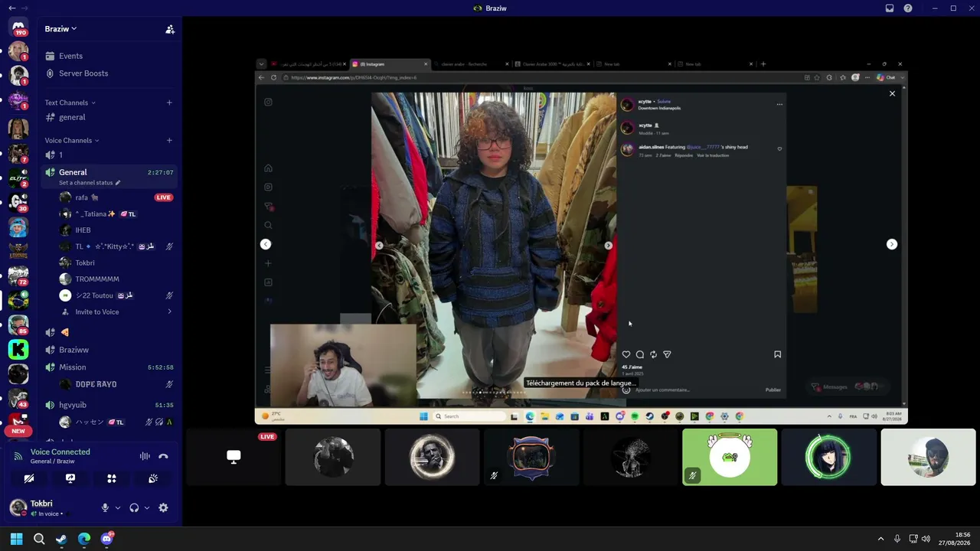
Task: Show hidden system tray icons
Action: (x=880, y=539)
